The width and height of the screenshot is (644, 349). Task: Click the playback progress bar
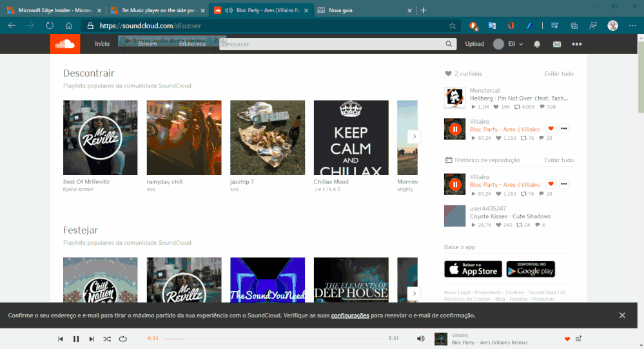pos(273,339)
